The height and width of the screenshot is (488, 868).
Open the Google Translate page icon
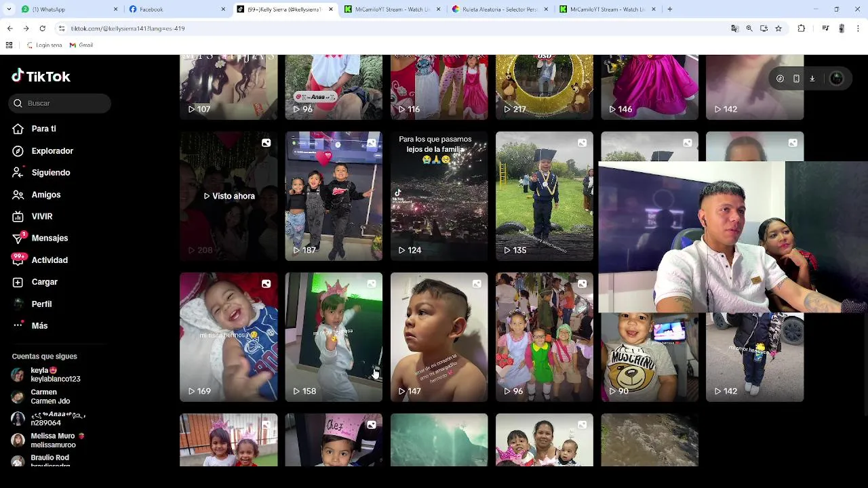click(x=734, y=28)
